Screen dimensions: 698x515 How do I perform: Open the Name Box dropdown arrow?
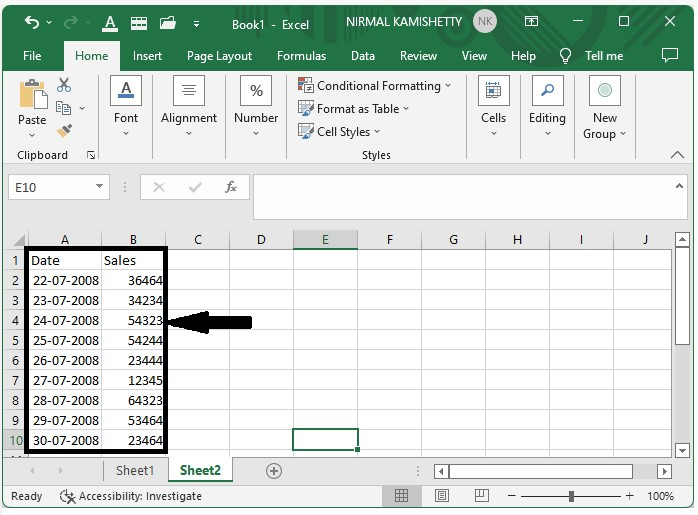(x=100, y=187)
